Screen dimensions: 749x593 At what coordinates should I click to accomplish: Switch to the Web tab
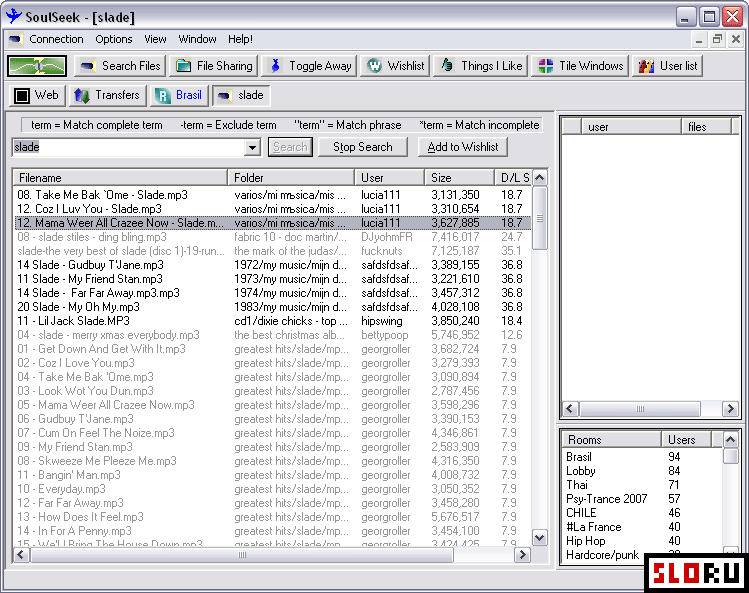click(36, 95)
